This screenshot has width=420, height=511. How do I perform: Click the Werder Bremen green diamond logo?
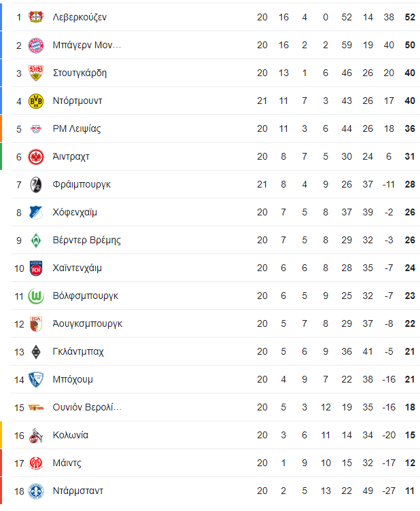[x=36, y=241]
